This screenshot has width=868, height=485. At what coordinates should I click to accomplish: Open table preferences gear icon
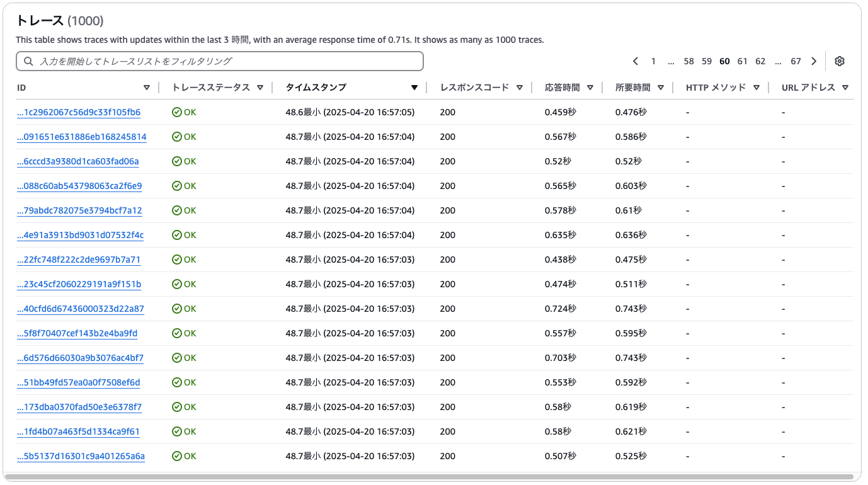click(839, 61)
